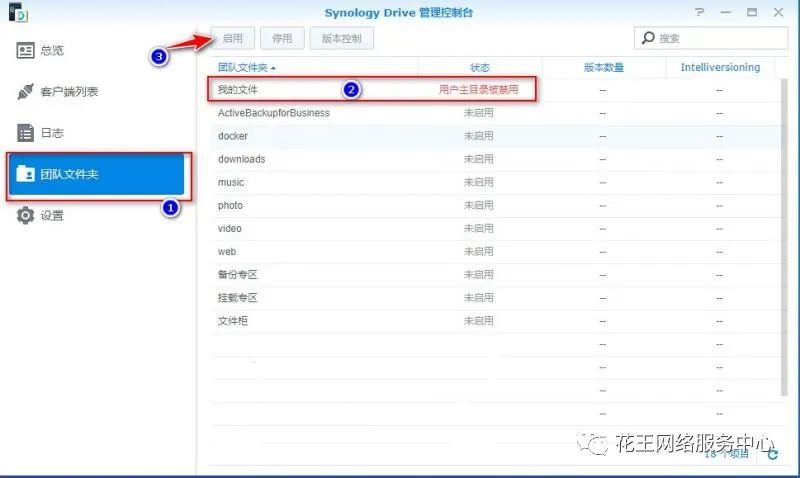Click 未启用 status of web row
Viewport: 800px width, 478px height.
pos(479,251)
